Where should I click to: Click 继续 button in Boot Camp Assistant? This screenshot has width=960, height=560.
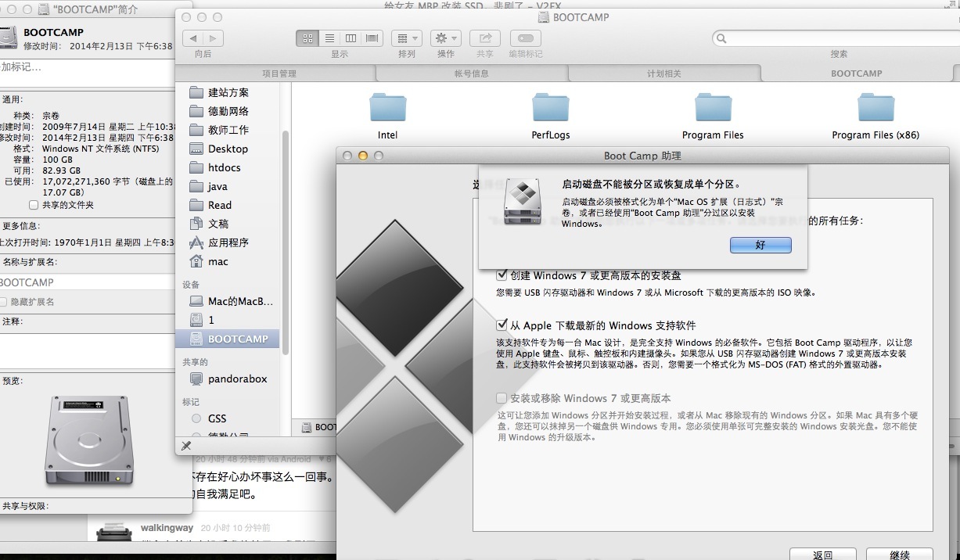tap(900, 555)
